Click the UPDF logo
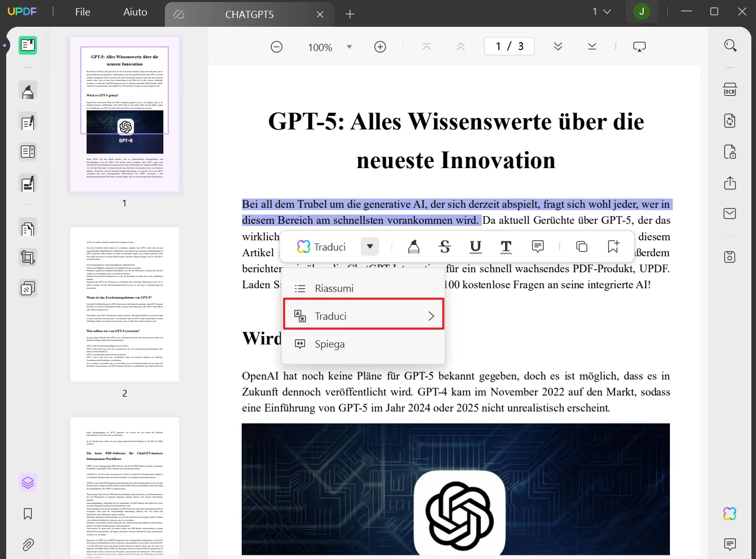756x559 pixels. [x=22, y=11]
